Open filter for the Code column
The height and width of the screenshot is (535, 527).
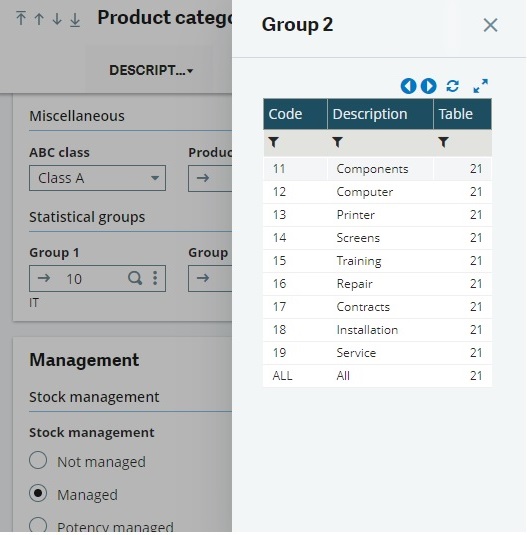274,142
